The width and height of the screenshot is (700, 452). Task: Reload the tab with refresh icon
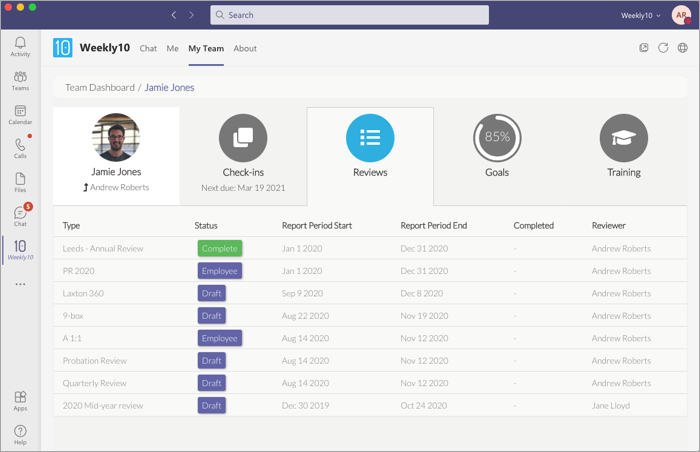(x=663, y=48)
